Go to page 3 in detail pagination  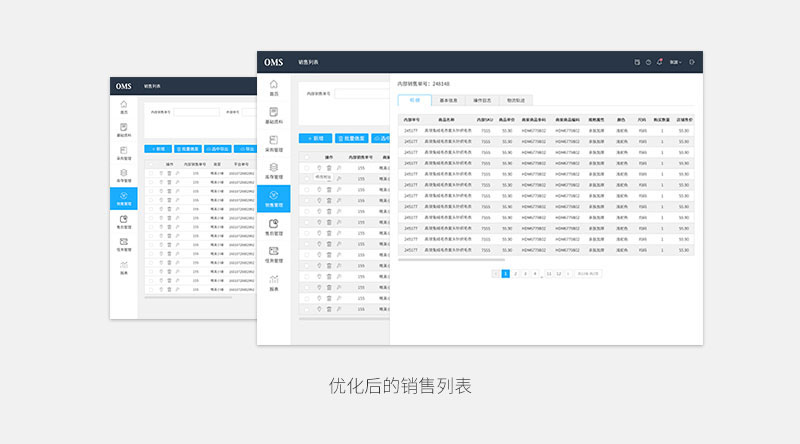(525, 274)
